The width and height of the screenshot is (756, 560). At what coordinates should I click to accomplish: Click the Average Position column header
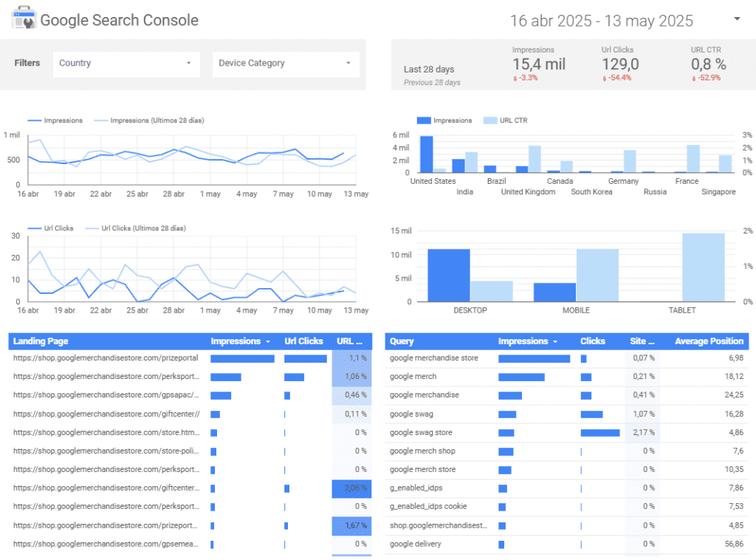709,341
